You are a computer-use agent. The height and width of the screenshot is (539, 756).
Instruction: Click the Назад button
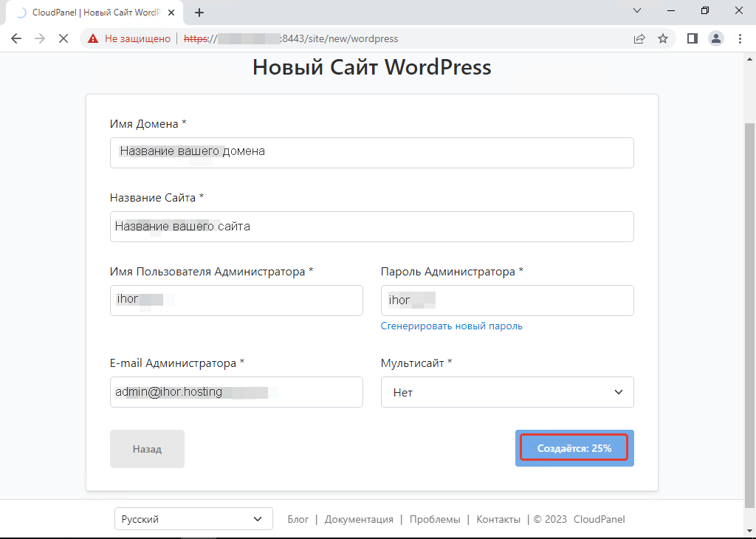tap(147, 448)
